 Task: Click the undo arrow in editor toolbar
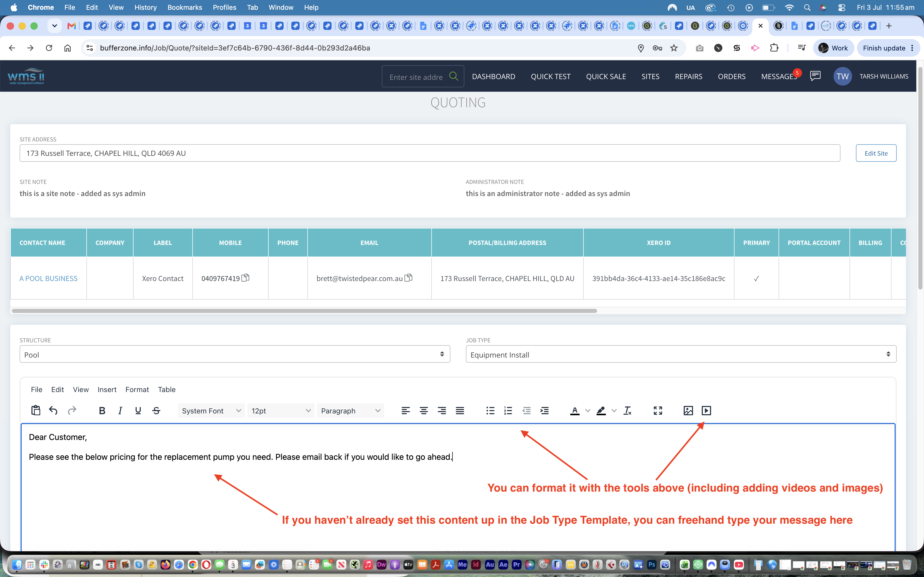[53, 411]
